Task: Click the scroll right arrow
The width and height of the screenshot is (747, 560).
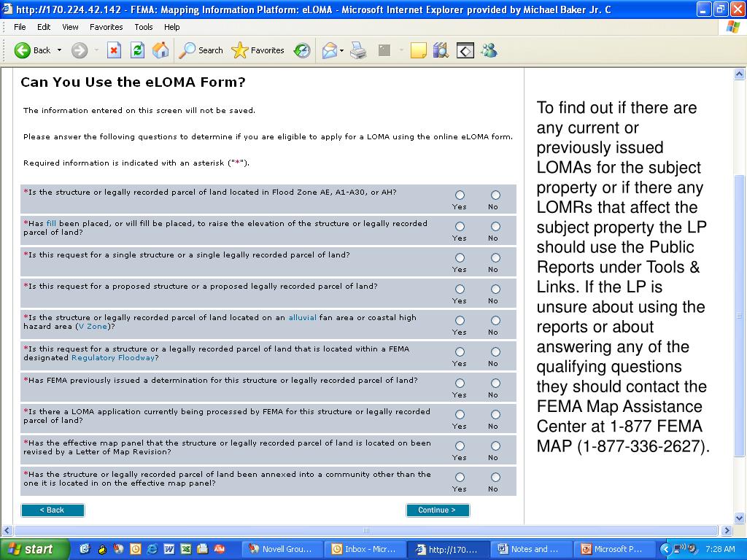Action: [727, 531]
